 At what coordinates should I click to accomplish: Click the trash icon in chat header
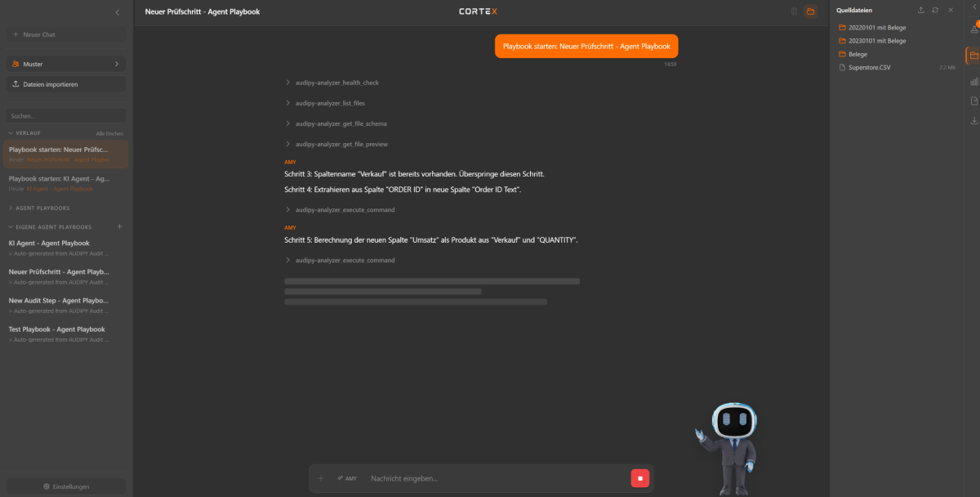(794, 11)
